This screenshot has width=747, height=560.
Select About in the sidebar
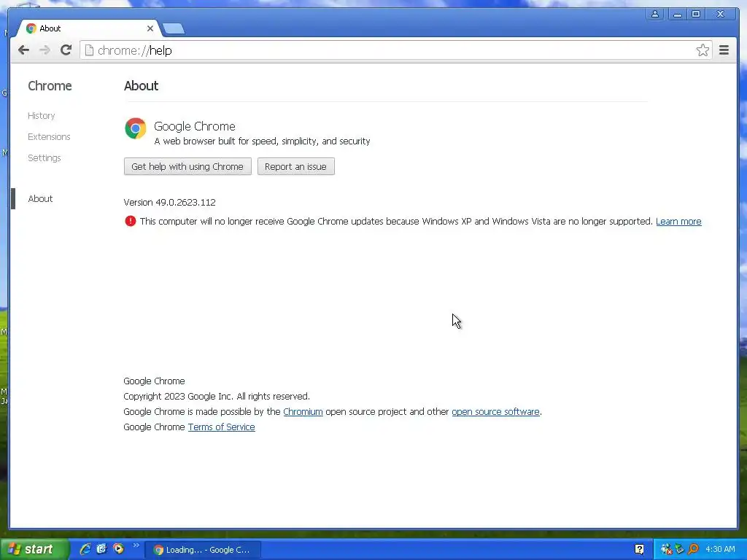(x=41, y=198)
